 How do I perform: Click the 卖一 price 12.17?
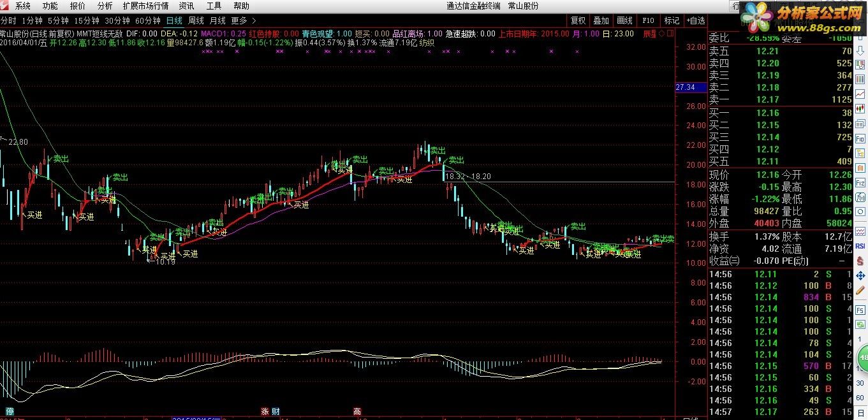tap(767, 99)
